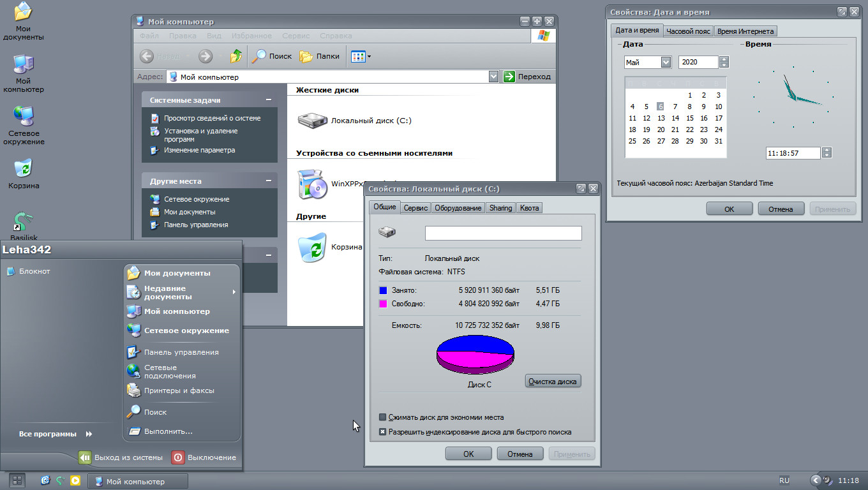Switch to the Сервис tab in disk properties
868x490 pixels.
(x=415, y=208)
